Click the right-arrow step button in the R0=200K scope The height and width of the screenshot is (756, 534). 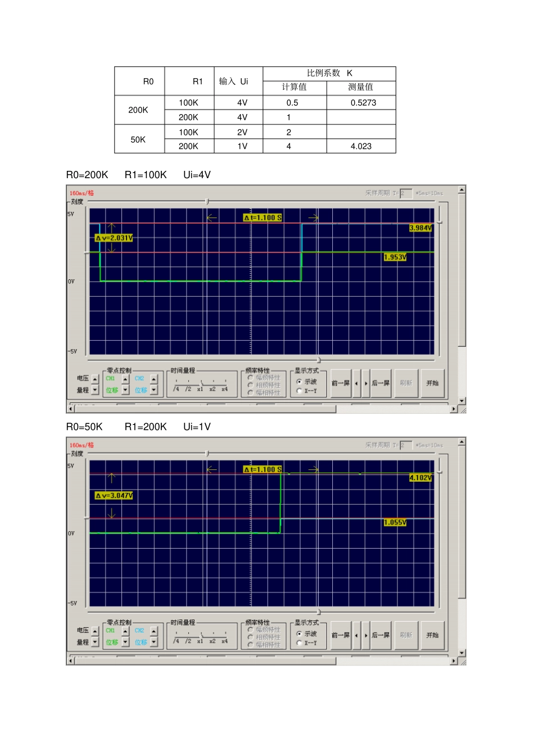[366, 383]
